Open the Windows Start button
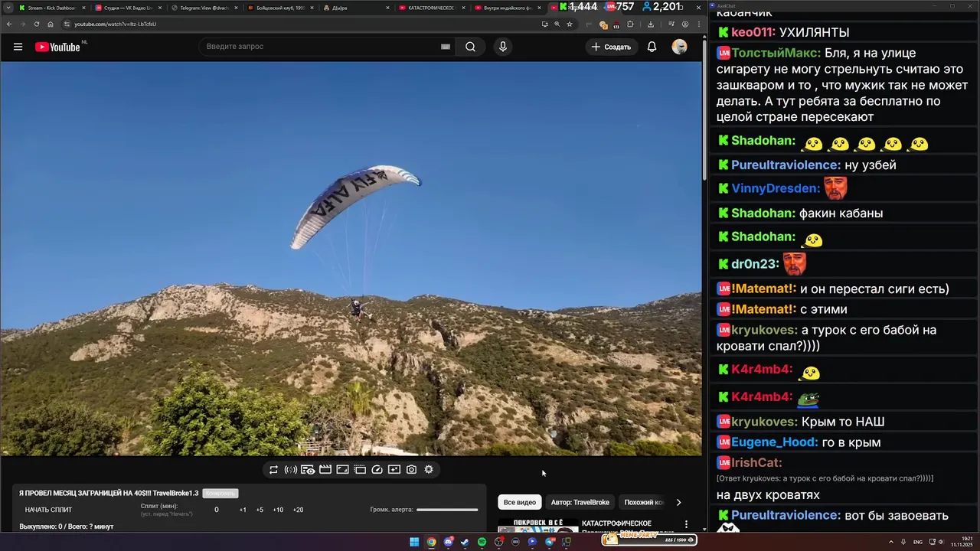The image size is (980, 551). click(414, 542)
